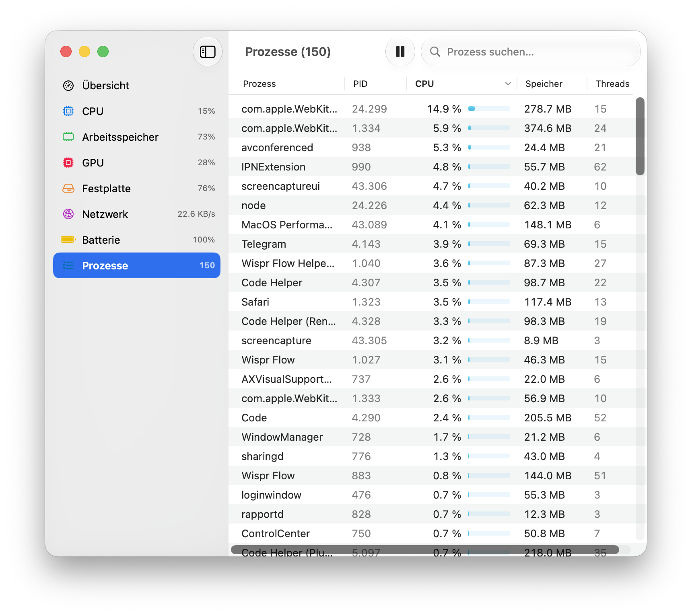
Task: Switch to the CPU sidebar section
Action: pos(137,111)
